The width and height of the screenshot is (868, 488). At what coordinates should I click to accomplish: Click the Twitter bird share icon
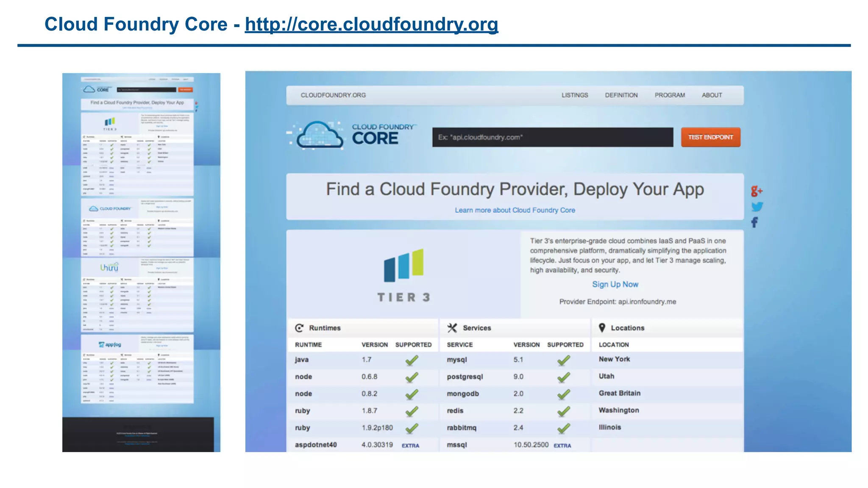757,207
